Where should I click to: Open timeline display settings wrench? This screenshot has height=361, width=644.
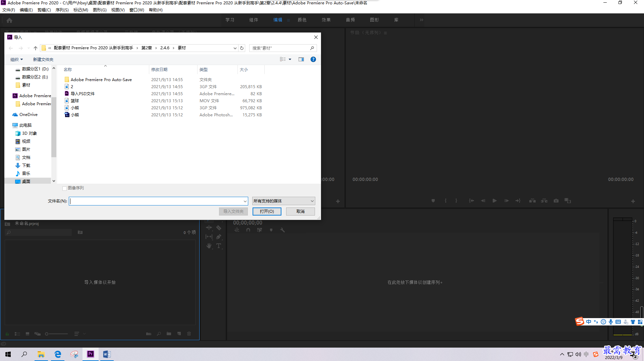click(282, 230)
